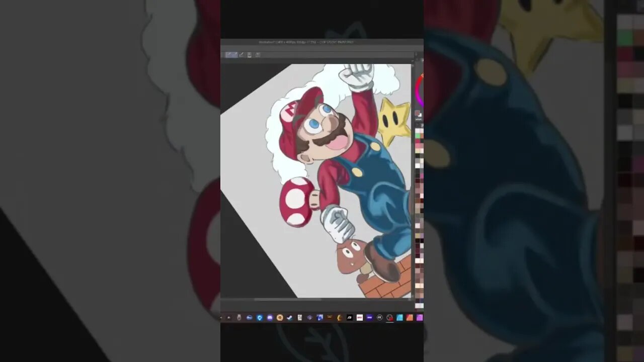Open the light blue square app in the taskbar
The width and height of the screenshot is (644, 362).
pos(400,318)
